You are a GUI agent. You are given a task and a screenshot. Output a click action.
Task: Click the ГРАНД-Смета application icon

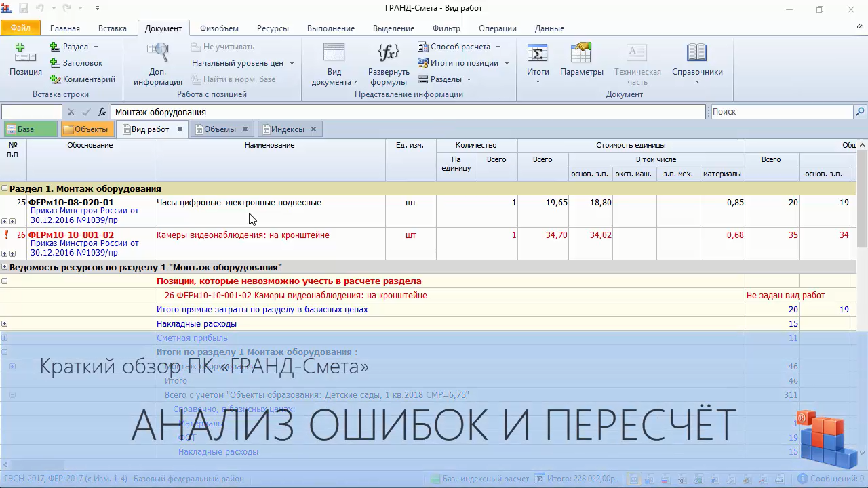click(x=7, y=9)
